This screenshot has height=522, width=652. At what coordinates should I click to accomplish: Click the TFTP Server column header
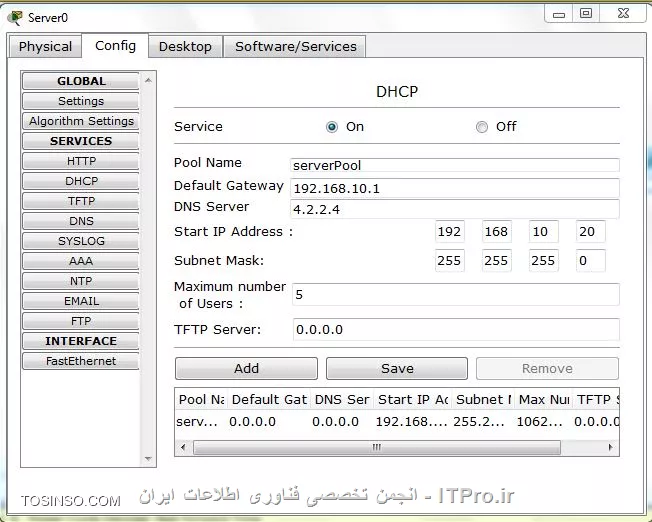pos(596,399)
